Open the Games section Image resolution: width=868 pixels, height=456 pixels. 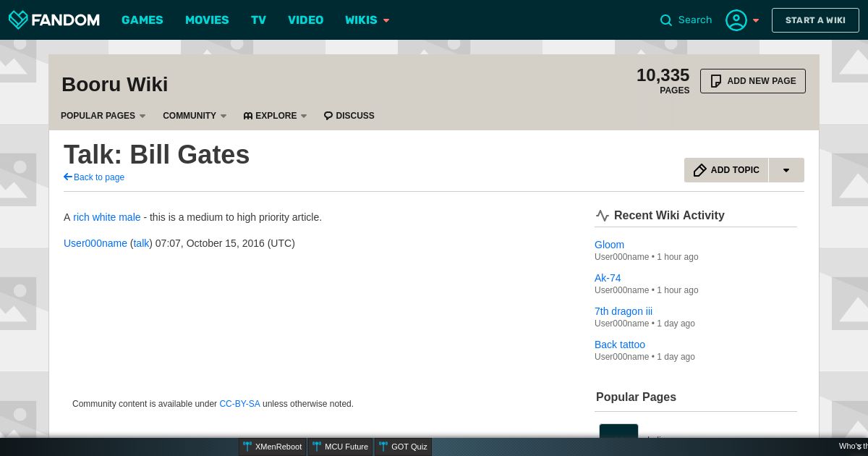pyautogui.click(x=142, y=20)
